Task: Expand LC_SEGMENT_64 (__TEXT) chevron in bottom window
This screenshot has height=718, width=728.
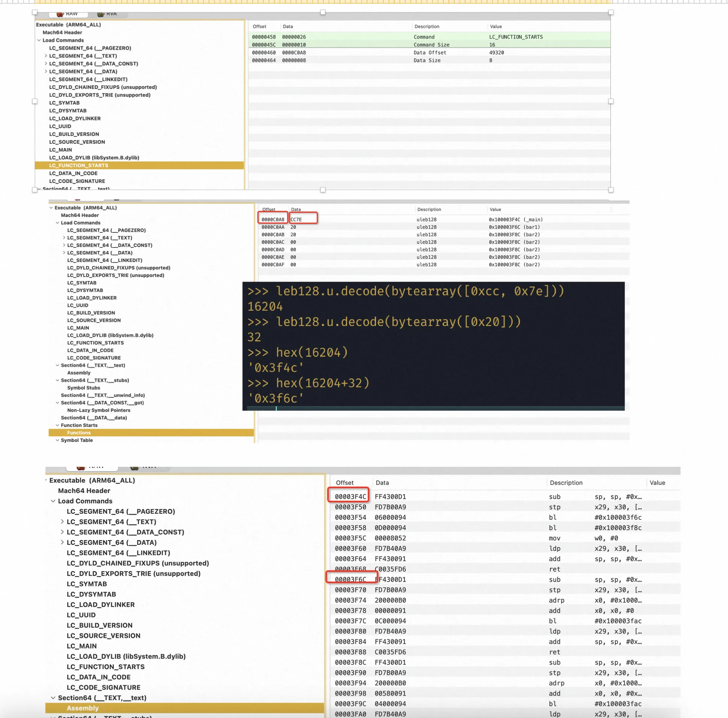Action: [x=62, y=522]
